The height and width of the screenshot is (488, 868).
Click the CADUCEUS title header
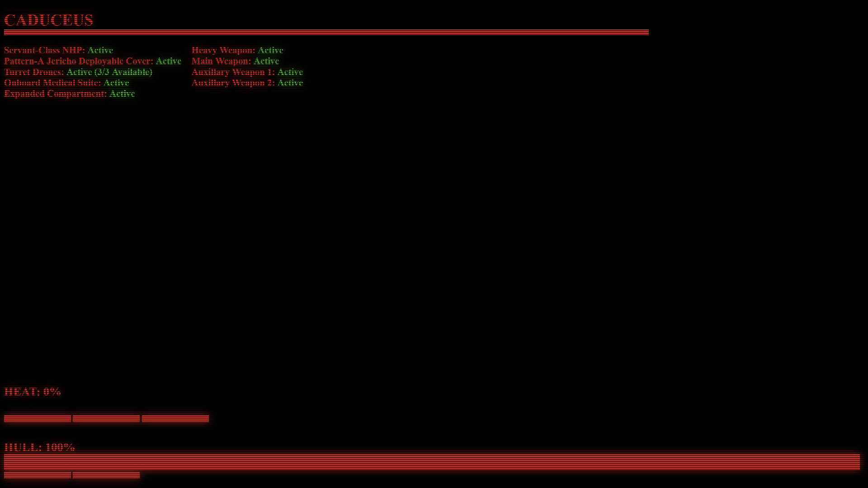48,20
